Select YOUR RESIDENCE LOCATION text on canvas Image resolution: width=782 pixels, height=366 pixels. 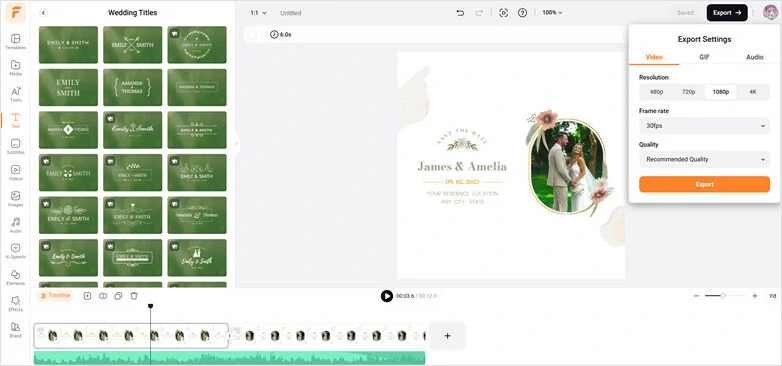462,193
